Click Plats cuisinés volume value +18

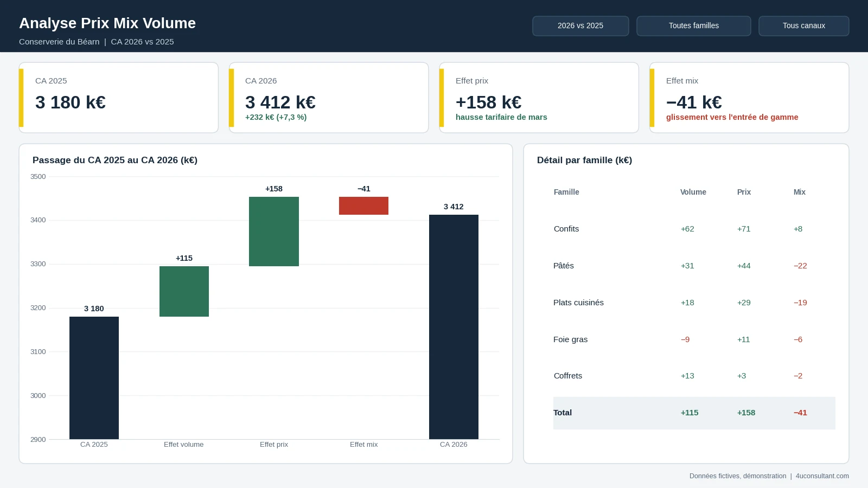coord(687,303)
